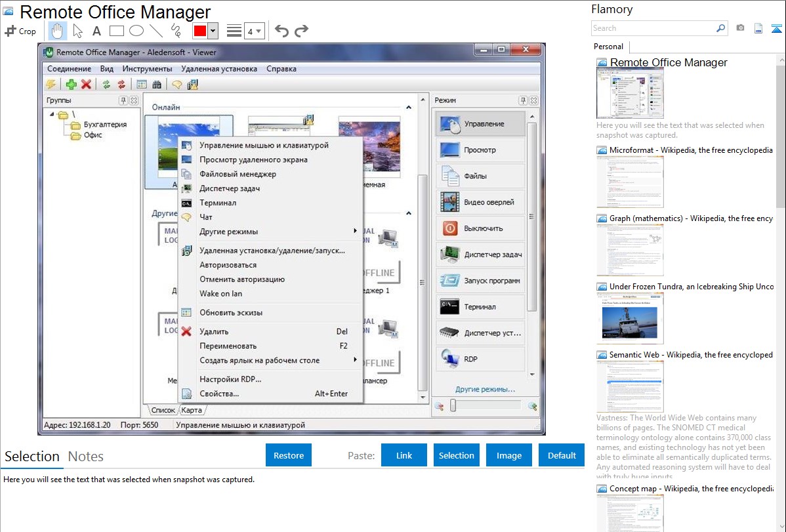Click the Default paste button
This screenshot has width=786, height=532.
coord(562,455)
